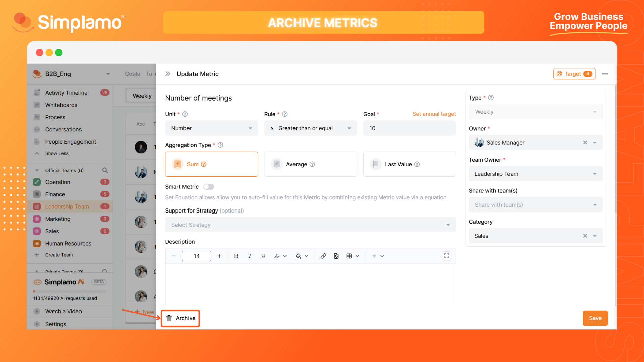Search Official Teams with magnifier icon

coord(105,170)
